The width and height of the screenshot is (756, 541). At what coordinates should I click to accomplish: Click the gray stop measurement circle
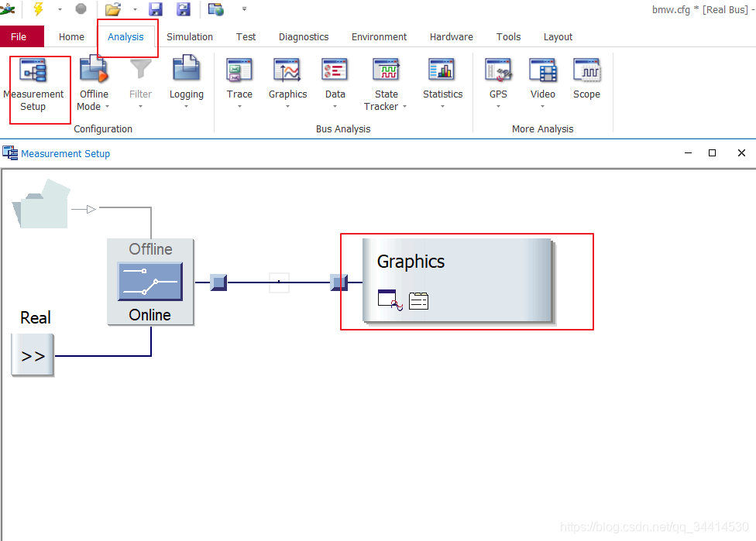[x=81, y=9]
